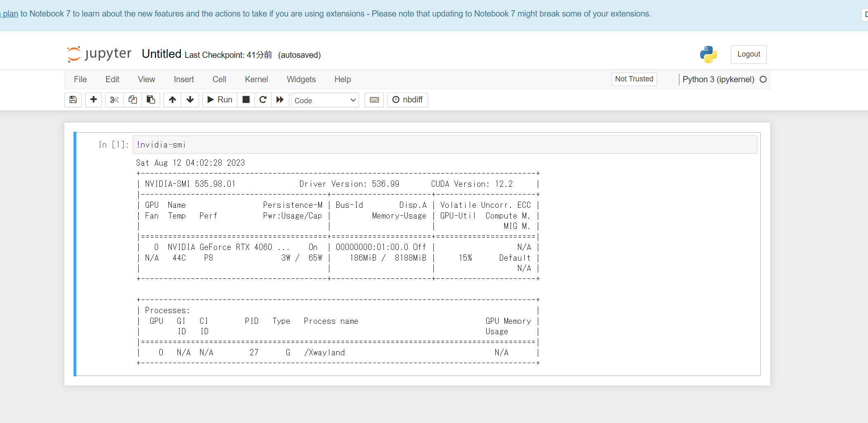Open the Kernel menu
This screenshot has height=423, width=868.
pyautogui.click(x=256, y=79)
